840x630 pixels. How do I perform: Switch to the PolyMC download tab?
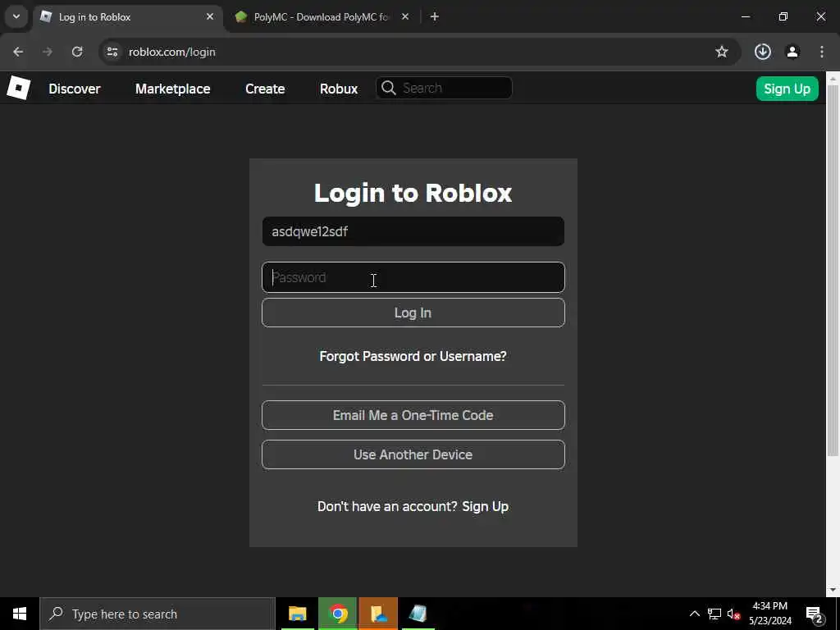tap(322, 16)
